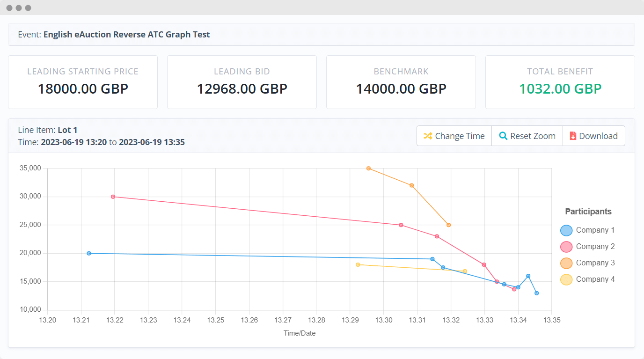Click the 13:28 x-axis label
Viewport: 644px width, 359px height.
tap(316, 321)
